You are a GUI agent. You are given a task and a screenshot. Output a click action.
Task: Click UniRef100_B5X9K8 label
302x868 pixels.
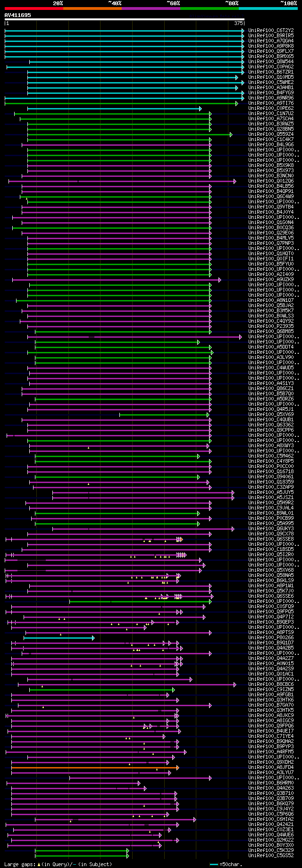[x=271, y=165]
